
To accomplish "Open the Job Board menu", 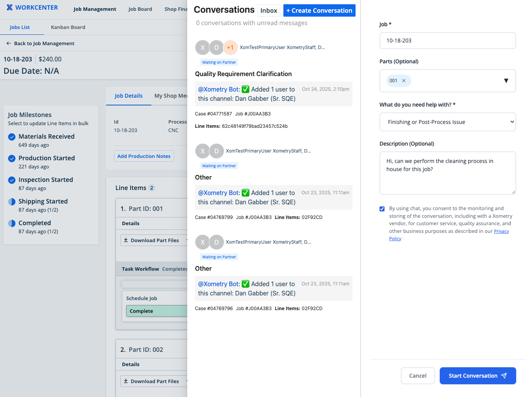I will point(140,9).
